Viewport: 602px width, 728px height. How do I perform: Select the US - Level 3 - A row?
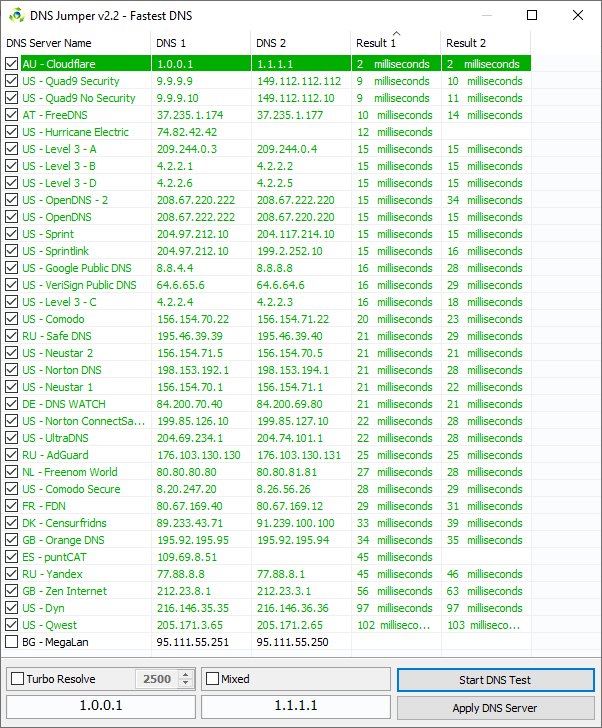coord(266,149)
